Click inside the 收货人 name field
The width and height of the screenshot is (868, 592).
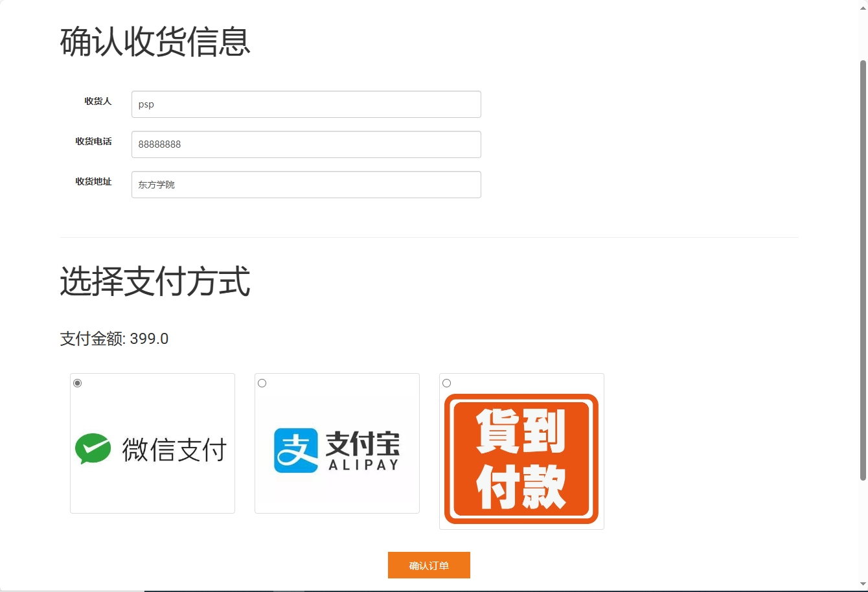pyautogui.click(x=306, y=104)
